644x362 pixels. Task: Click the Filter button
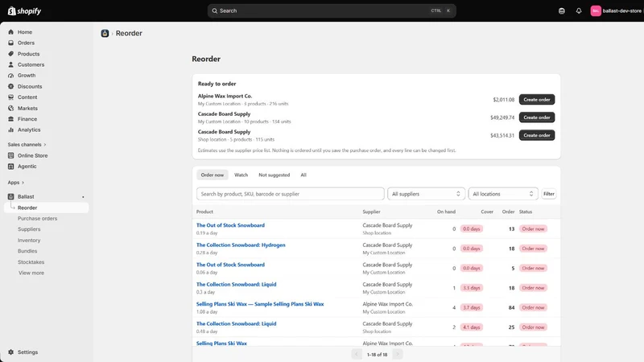549,194
